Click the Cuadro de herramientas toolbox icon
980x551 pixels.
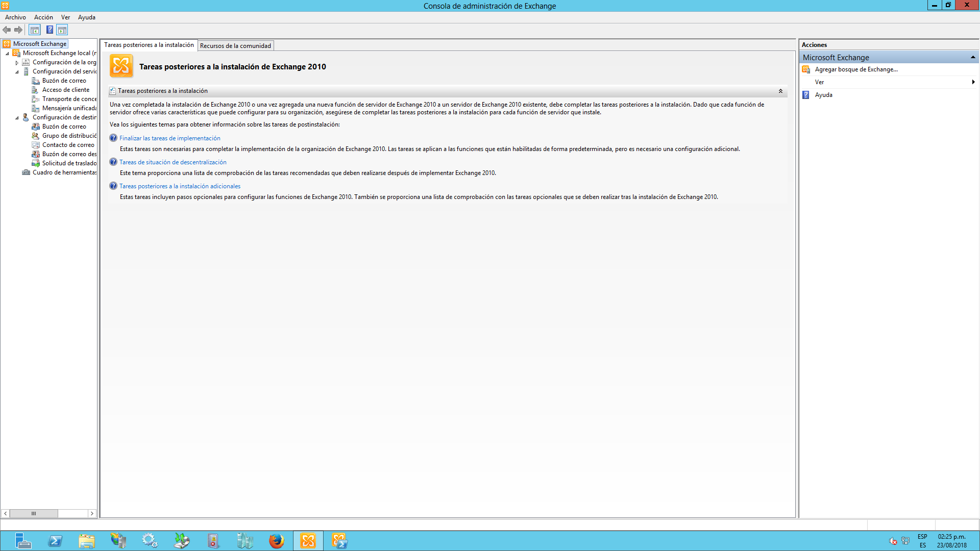tap(26, 172)
